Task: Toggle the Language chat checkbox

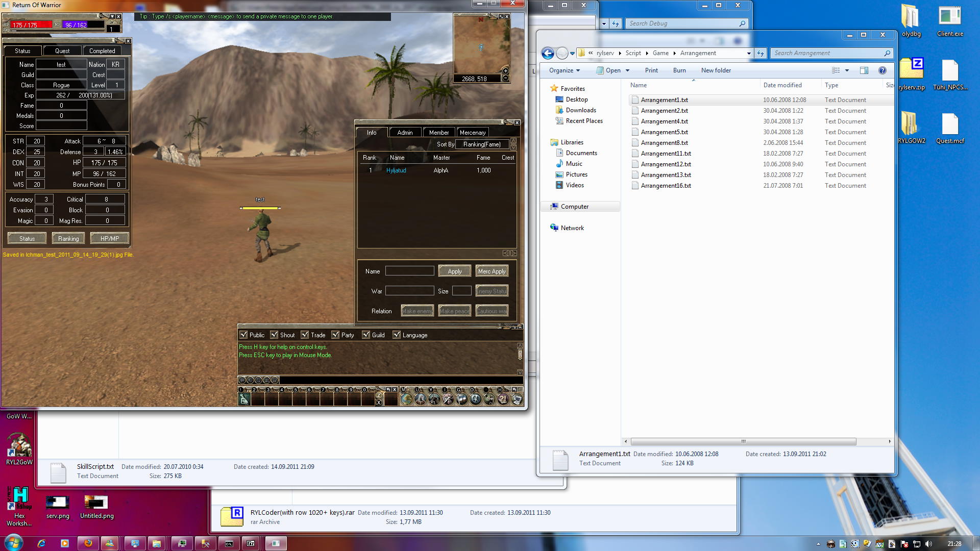Action: tap(397, 335)
